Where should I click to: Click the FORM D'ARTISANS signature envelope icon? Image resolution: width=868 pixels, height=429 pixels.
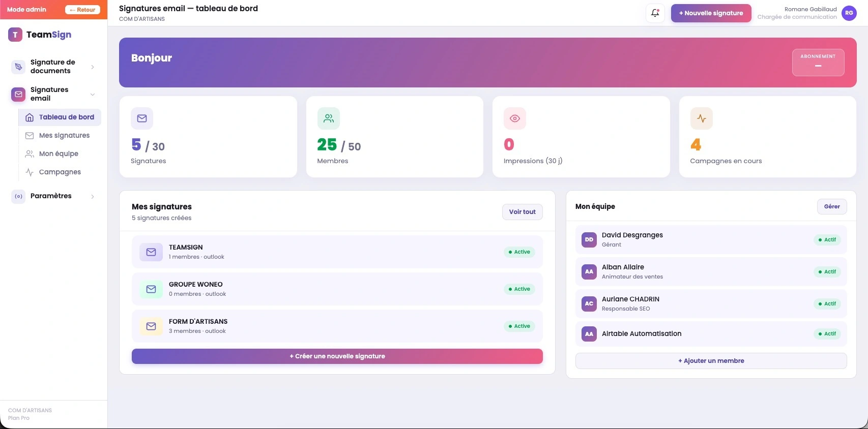151,326
